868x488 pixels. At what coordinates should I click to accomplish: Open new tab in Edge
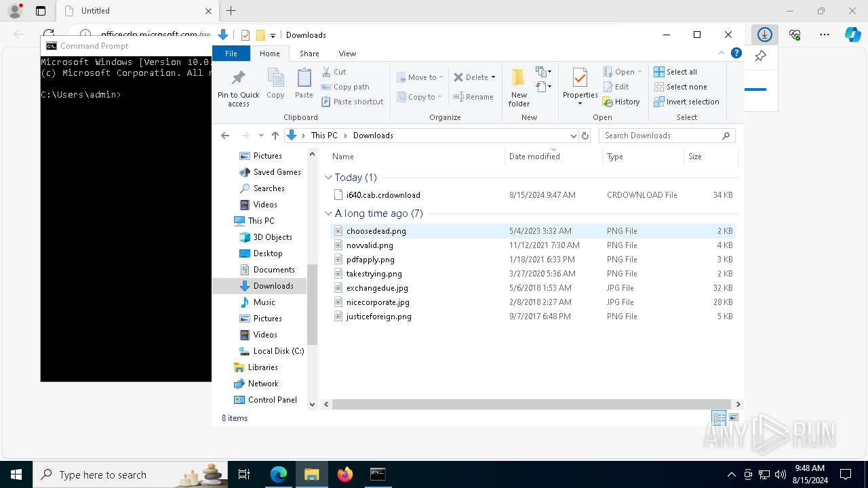click(x=231, y=11)
